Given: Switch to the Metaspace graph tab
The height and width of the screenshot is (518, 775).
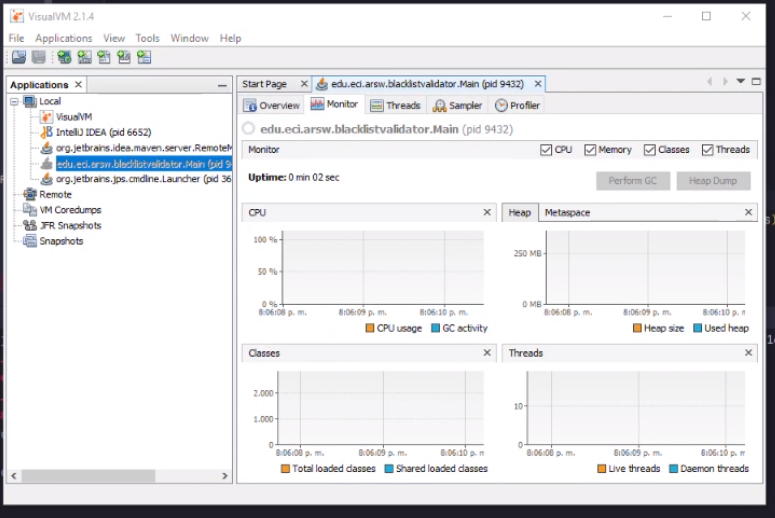Looking at the screenshot, I should (567, 213).
